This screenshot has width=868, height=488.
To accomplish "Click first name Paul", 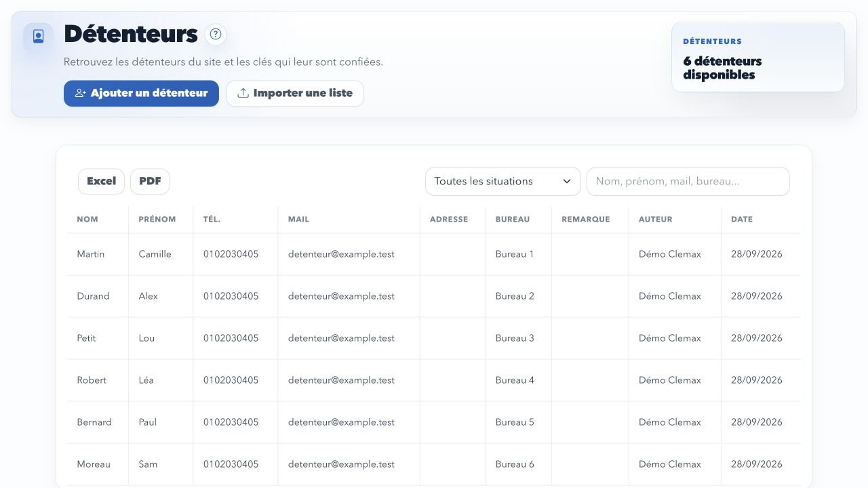I will (x=148, y=422).
